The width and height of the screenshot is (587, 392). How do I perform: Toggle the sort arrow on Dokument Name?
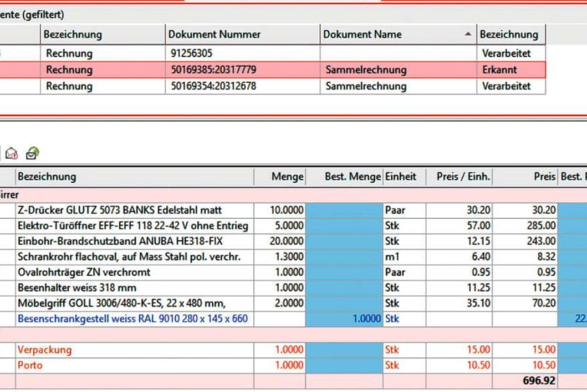pyautogui.click(x=468, y=33)
